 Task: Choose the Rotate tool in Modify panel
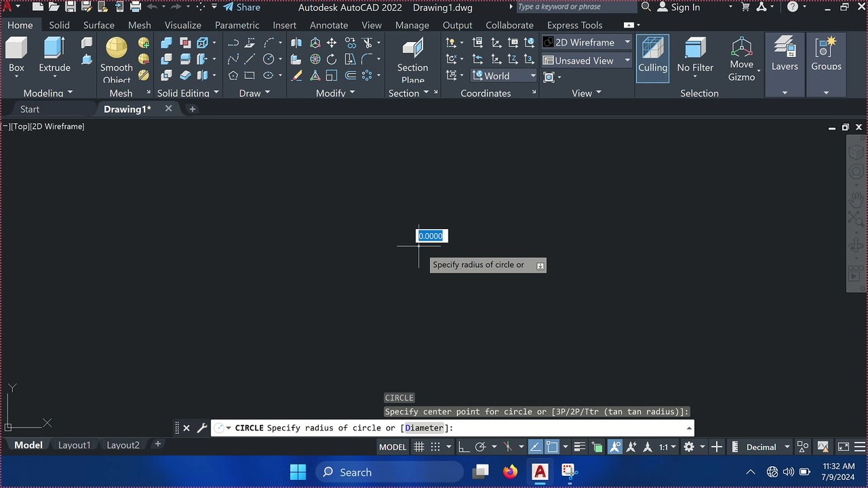tap(332, 59)
